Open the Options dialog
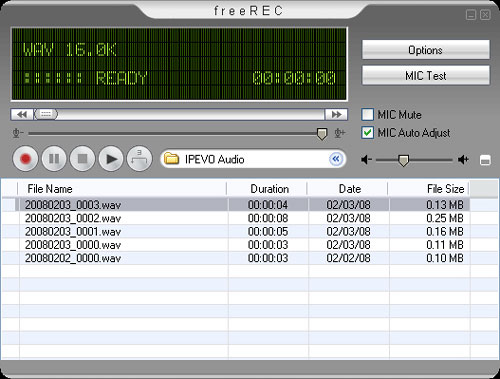This screenshot has height=379, width=500. [x=426, y=50]
